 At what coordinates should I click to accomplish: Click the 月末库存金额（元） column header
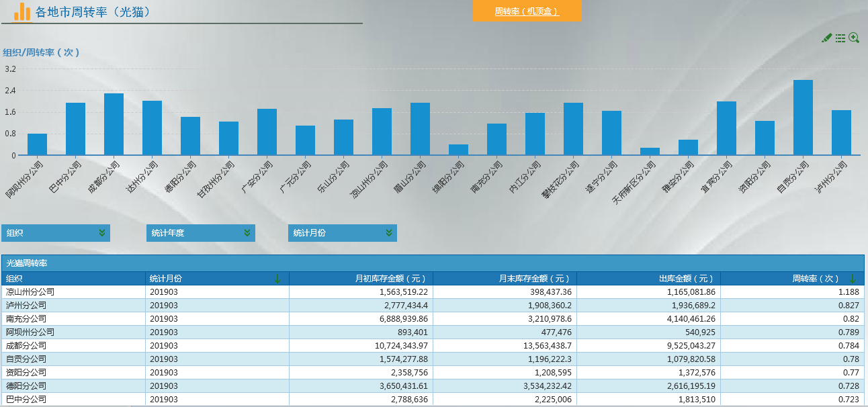tap(534, 278)
